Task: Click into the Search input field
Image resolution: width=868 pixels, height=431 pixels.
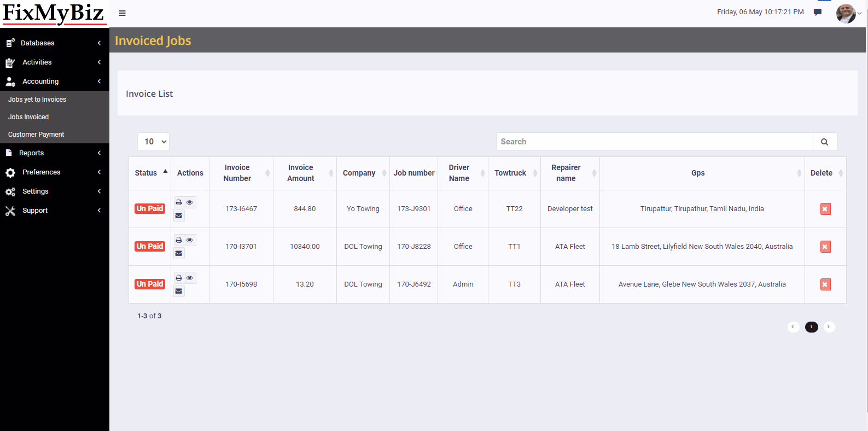Action: pos(654,142)
